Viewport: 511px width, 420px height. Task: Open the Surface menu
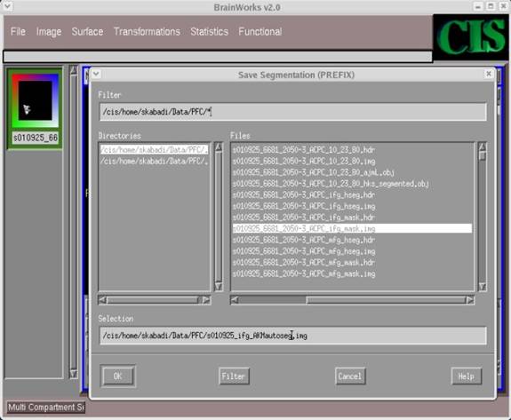pyautogui.click(x=87, y=32)
